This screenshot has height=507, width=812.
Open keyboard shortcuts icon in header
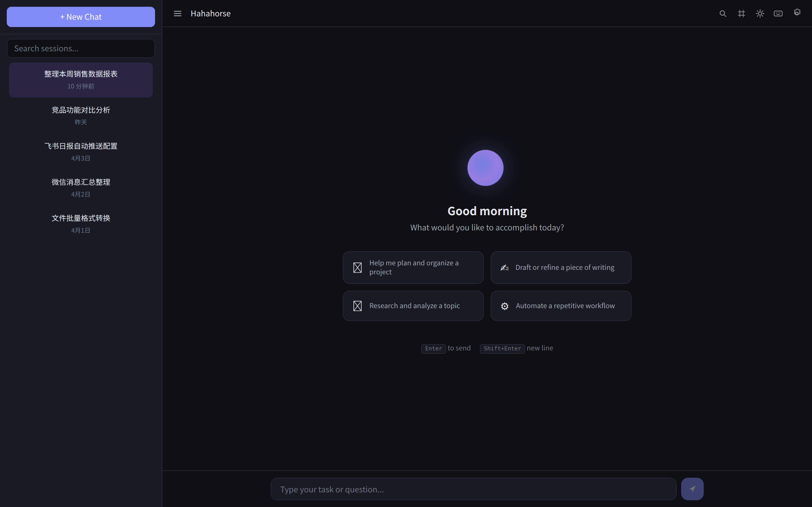point(778,14)
